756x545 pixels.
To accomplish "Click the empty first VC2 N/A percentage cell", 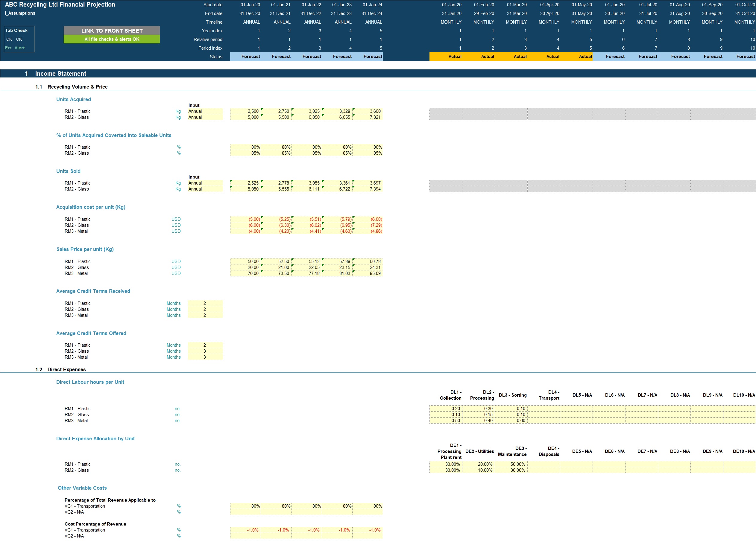I will point(245,512).
